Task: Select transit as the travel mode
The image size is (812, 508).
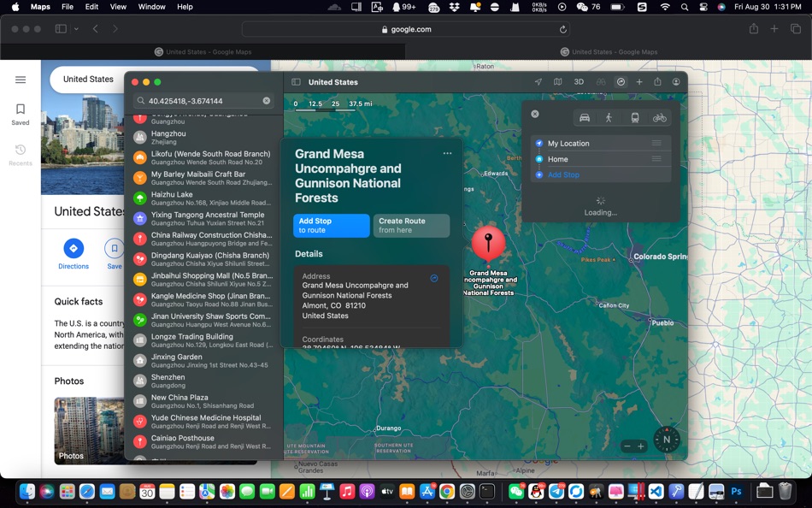Action: point(635,118)
